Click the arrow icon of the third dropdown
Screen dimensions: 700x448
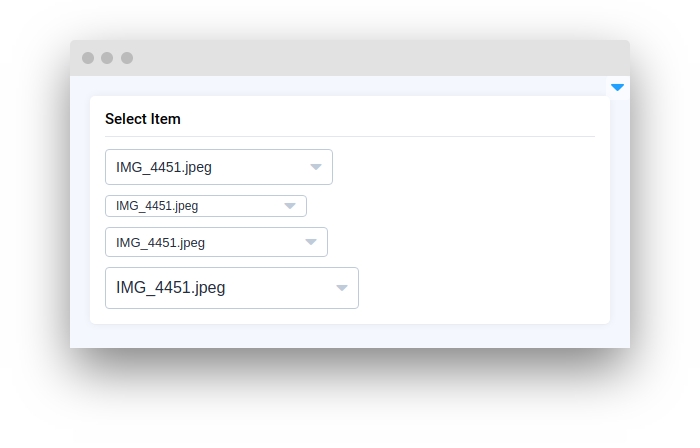coord(311,242)
